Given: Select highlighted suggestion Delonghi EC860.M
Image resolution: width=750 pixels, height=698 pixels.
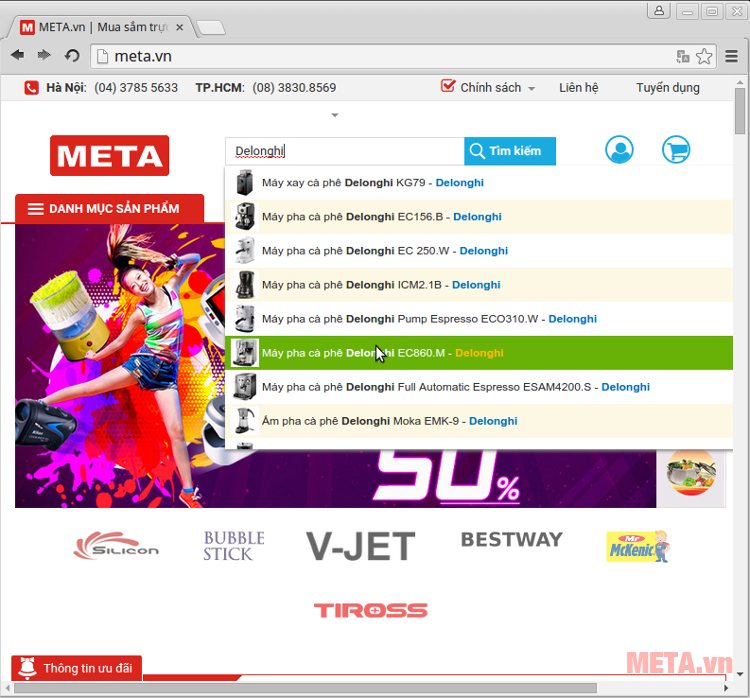Looking at the screenshot, I should tap(479, 353).
